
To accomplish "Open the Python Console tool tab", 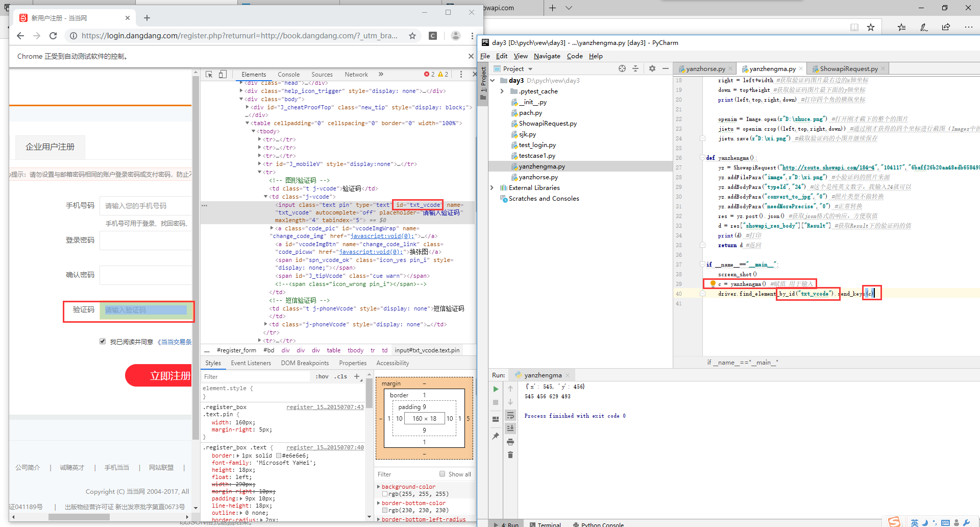I will (x=598, y=524).
